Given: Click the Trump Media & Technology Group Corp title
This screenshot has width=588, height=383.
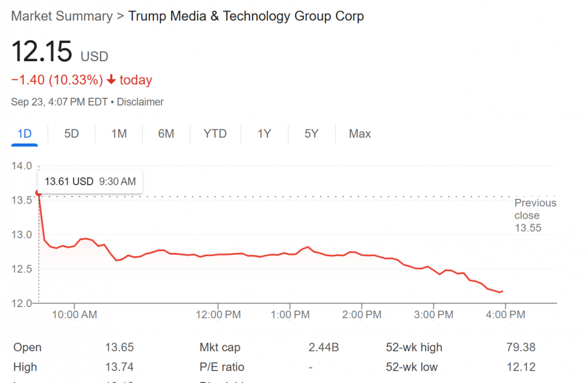Looking at the screenshot, I should [x=246, y=16].
